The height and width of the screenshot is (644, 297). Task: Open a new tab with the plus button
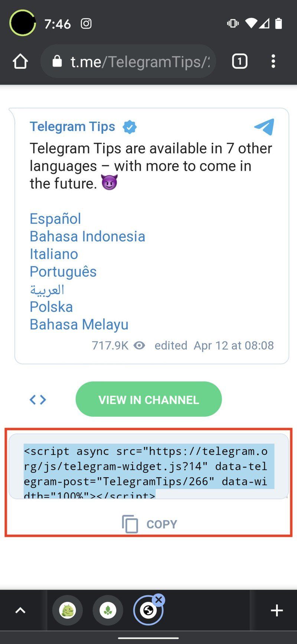[277, 610]
